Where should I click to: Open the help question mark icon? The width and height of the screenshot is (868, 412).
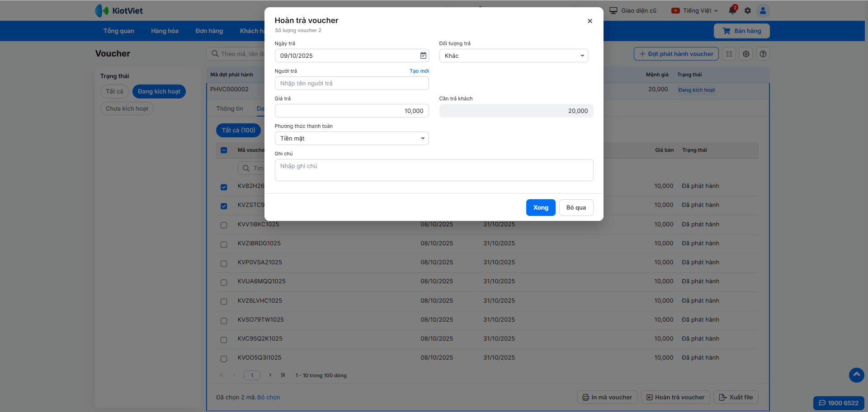coord(763,54)
